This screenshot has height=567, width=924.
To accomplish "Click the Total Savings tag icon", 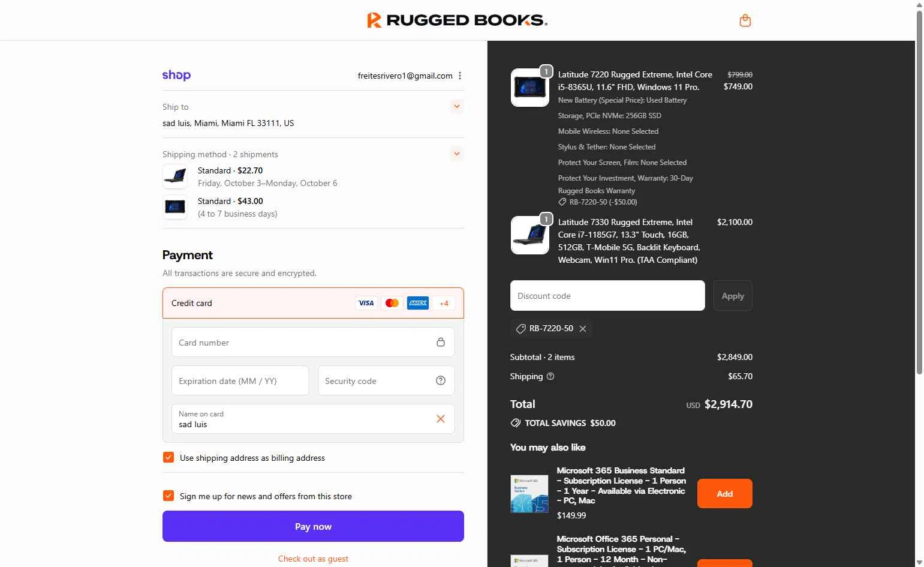I will pos(515,423).
